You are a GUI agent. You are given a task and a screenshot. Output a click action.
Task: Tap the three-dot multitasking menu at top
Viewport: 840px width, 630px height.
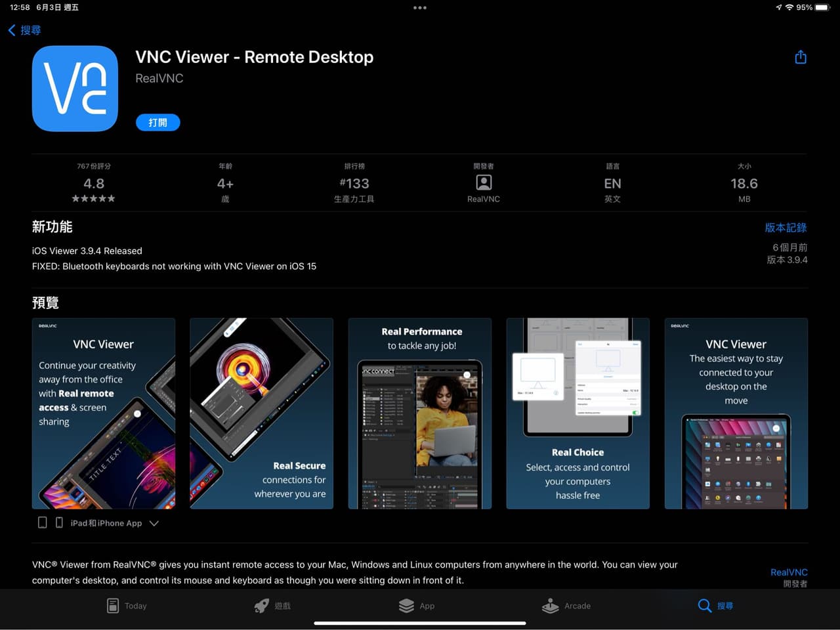tap(420, 8)
